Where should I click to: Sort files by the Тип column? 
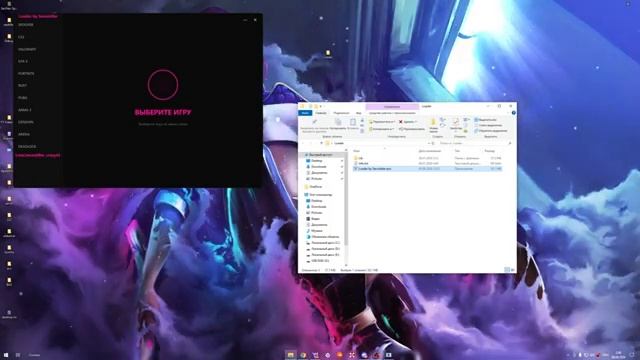pos(457,151)
